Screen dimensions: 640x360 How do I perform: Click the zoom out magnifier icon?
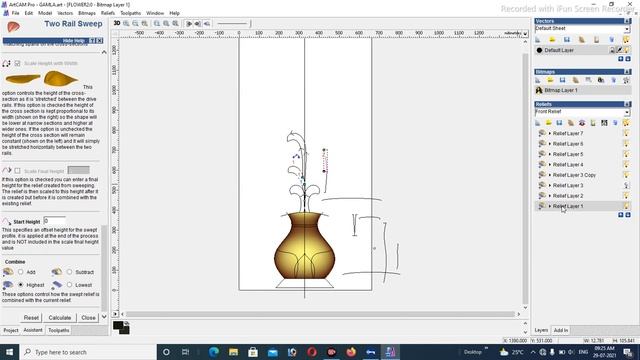[135, 24]
